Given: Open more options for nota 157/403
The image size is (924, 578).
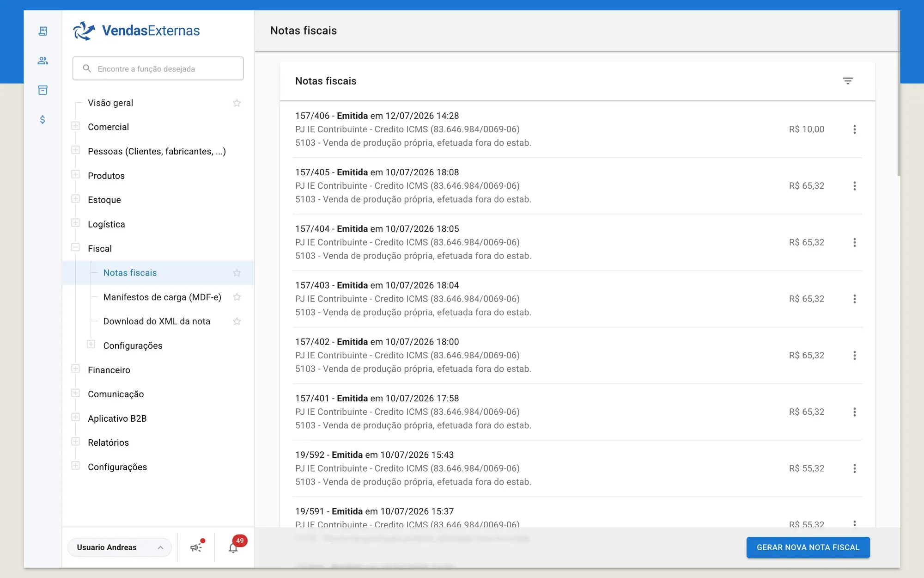Looking at the screenshot, I should pyautogui.click(x=855, y=299).
